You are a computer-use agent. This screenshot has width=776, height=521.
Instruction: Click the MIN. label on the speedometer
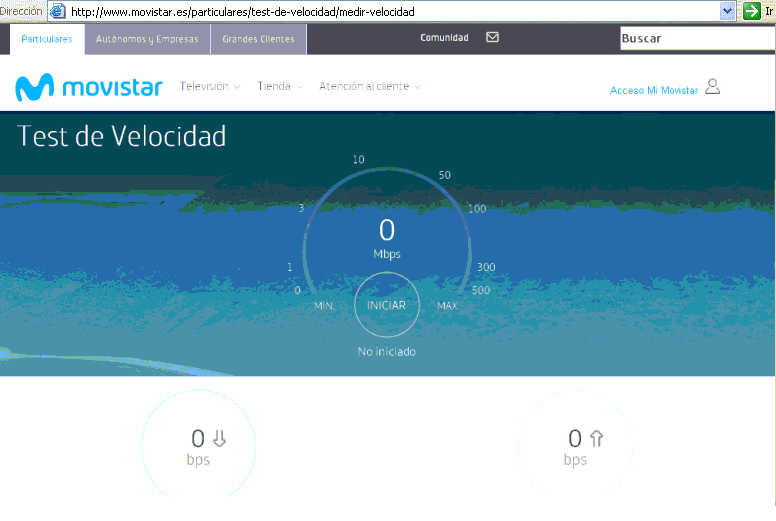(x=325, y=306)
